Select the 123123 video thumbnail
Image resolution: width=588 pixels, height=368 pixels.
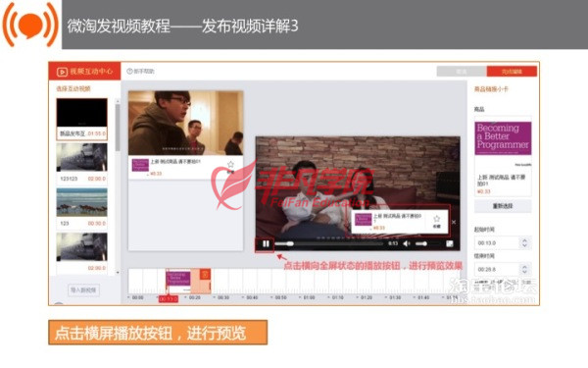(x=81, y=157)
